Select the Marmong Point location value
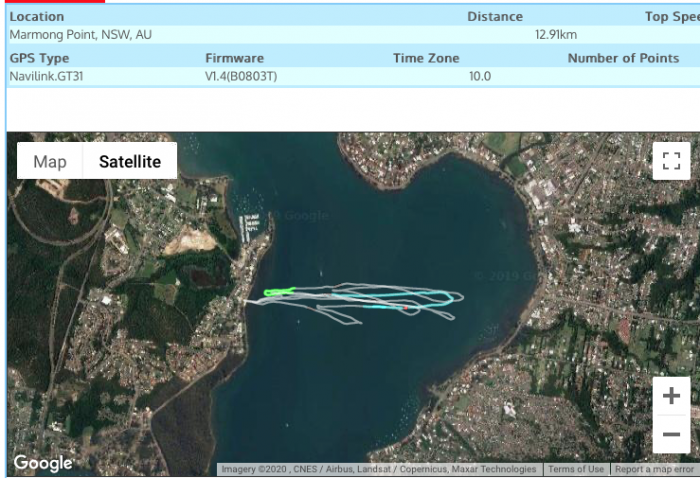 pyautogui.click(x=80, y=34)
